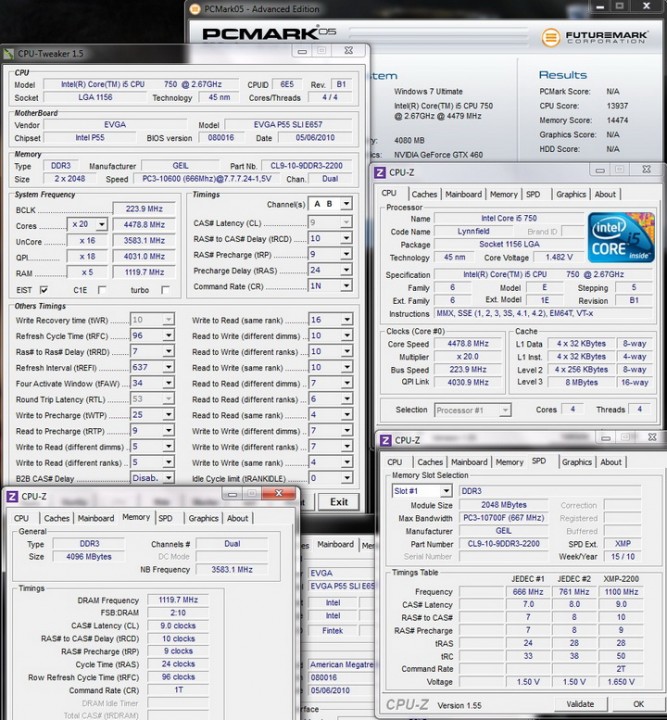Click the BCLK 223.9 MHz field

144,209
